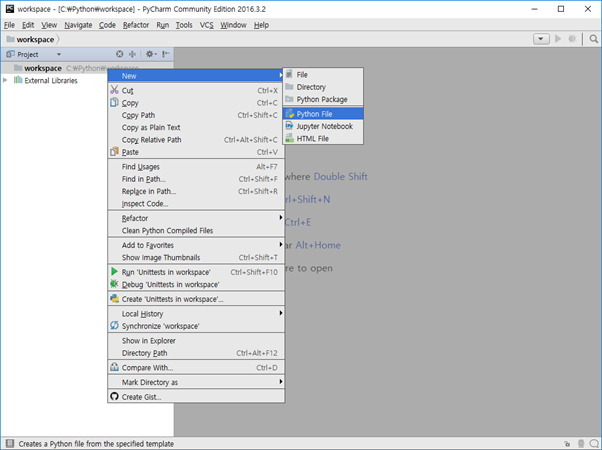Open the Navigate menu
Viewport: 602px width, 450px height.
coord(78,25)
